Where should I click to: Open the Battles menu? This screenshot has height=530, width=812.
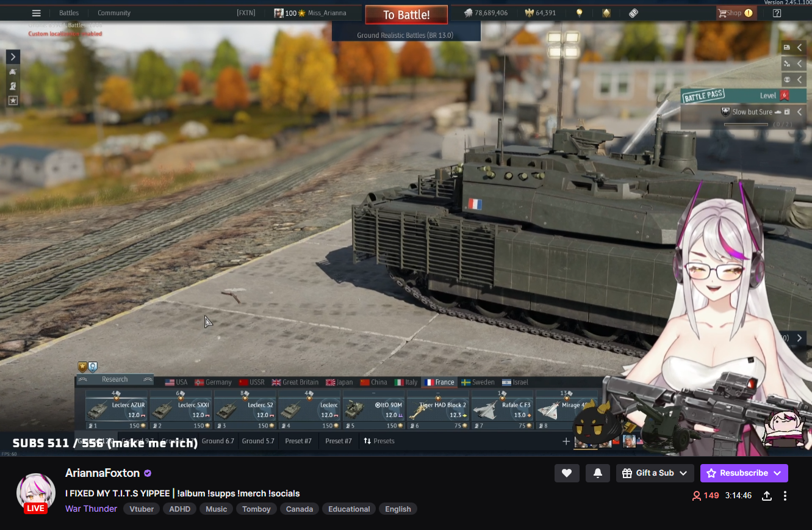[69, 13]
